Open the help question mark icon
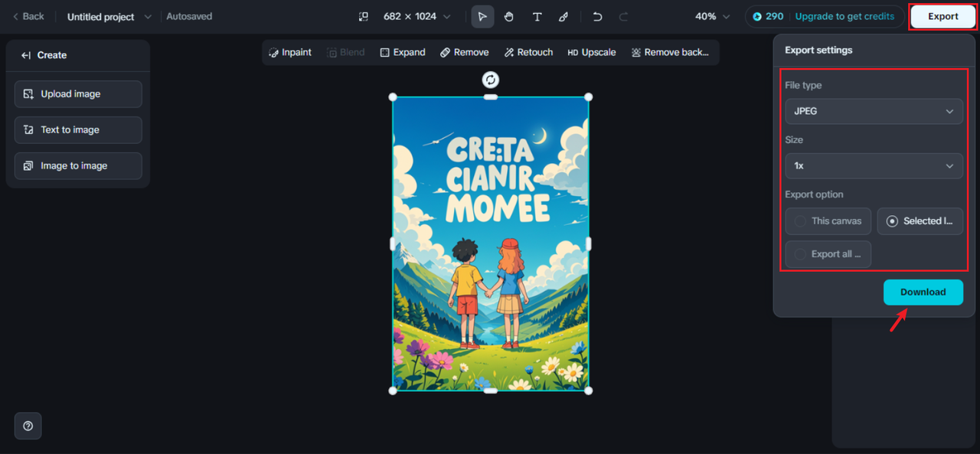This screenshot has height=454, width=980. pos(28,426)
